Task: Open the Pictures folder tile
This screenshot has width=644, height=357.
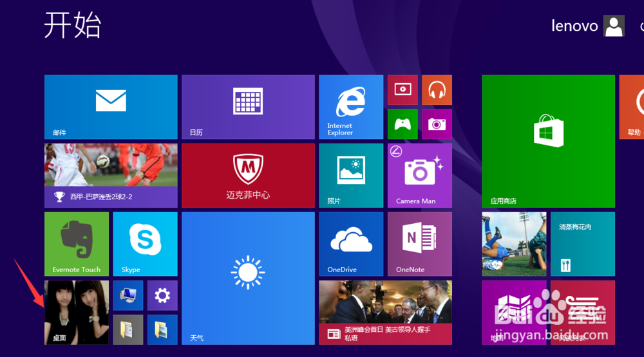Action: click(162, 329)
